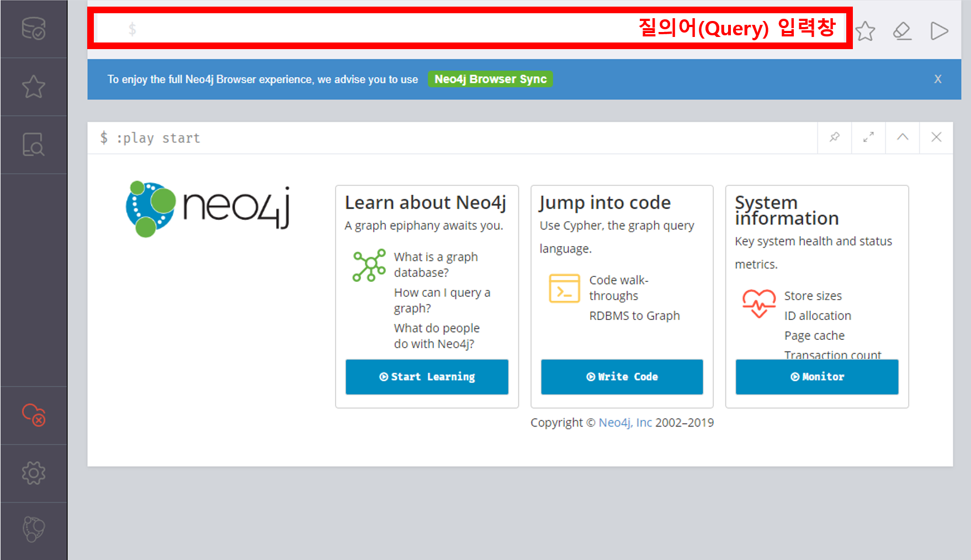This screenshot has height=560, width=971.
Task: Run the query with the play icon
Action: (x=939, y=31)
